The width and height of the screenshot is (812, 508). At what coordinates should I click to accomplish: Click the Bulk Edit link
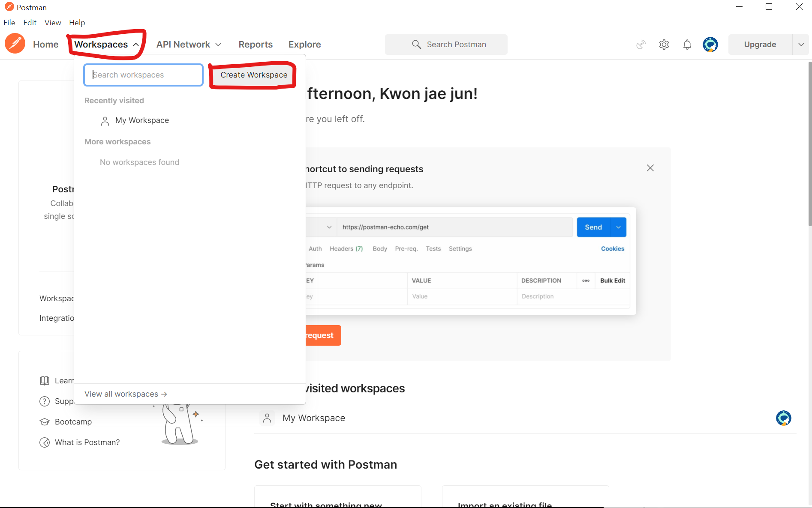click(613, 281)
